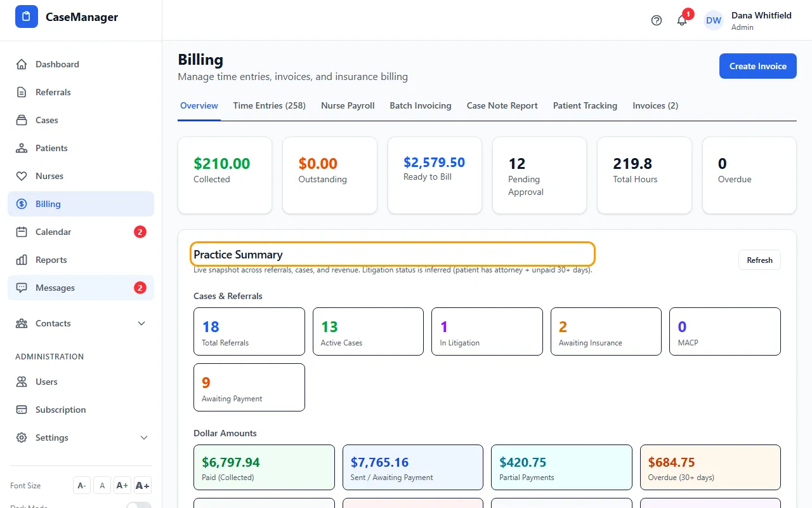Screen dimensions: 812x508
Task: Click the CaseManager clipboard logo icon
Action: (27, 17)
